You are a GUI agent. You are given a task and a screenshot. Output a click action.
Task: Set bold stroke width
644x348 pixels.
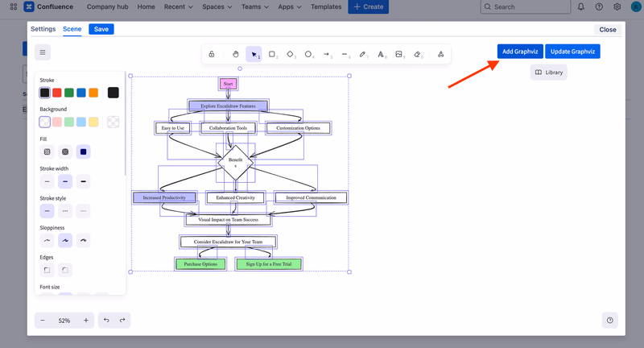[65, 181]
